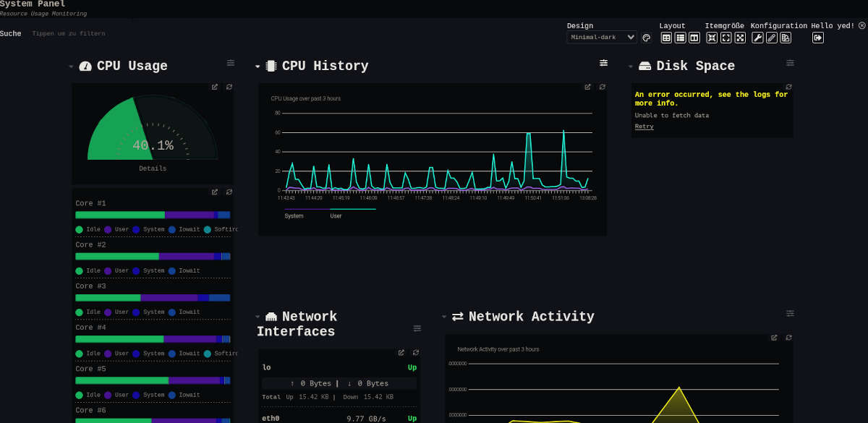Click the lo interface name

click(x=266, y=367)
